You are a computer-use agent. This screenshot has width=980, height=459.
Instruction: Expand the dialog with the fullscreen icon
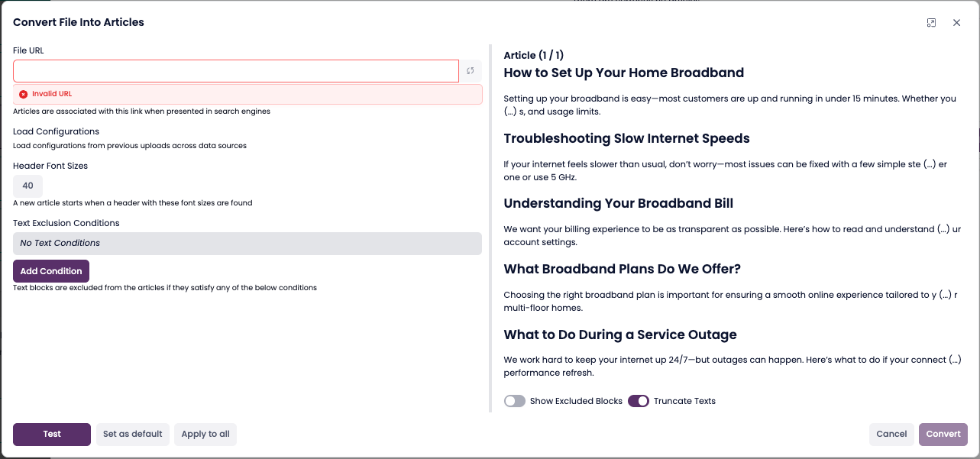(x=931, y=23)
